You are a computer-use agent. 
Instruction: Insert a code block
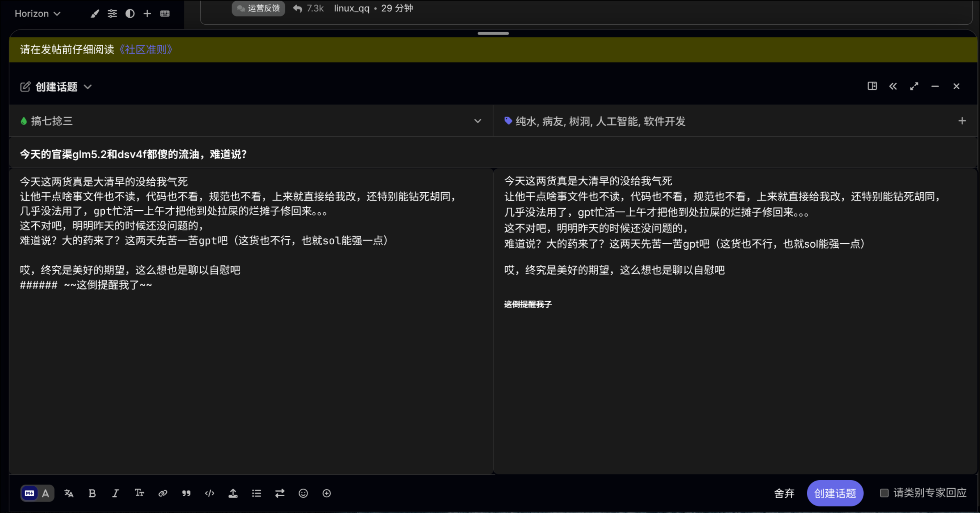coord(209,493)
